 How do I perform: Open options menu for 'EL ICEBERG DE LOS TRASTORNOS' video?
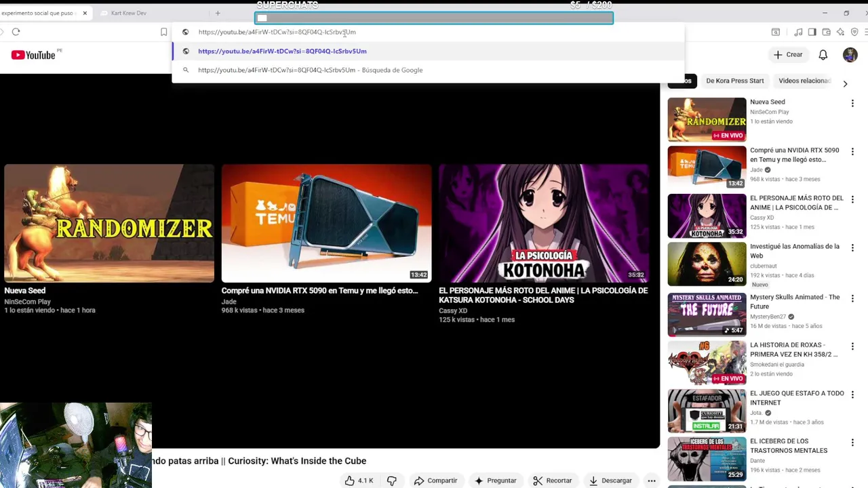coord(852,443)
